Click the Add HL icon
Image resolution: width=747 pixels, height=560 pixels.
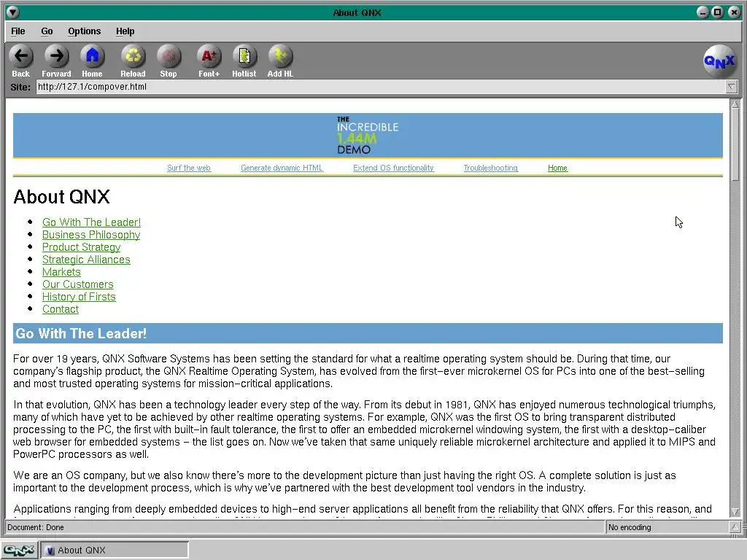[280, 56]
